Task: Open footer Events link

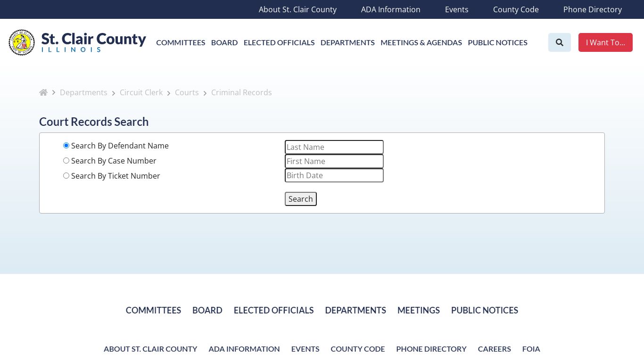Action: pyautogui.click(x=305, y=349)
